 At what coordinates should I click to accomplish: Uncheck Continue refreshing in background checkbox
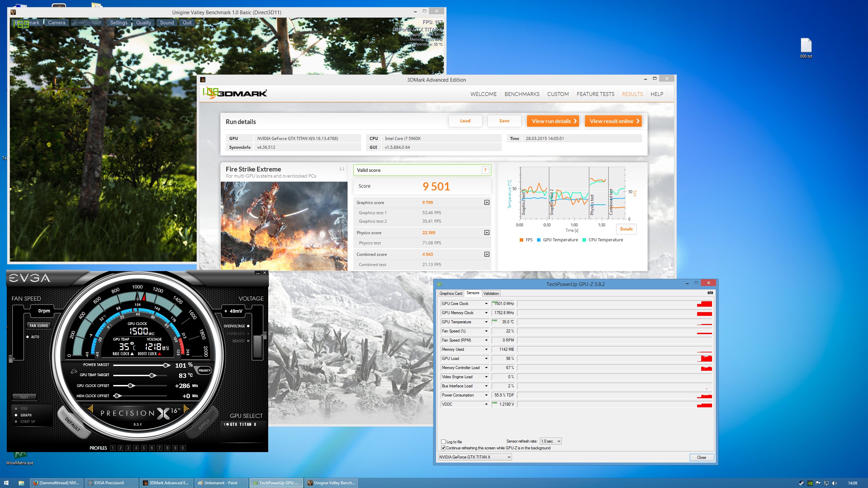[443, 448]
